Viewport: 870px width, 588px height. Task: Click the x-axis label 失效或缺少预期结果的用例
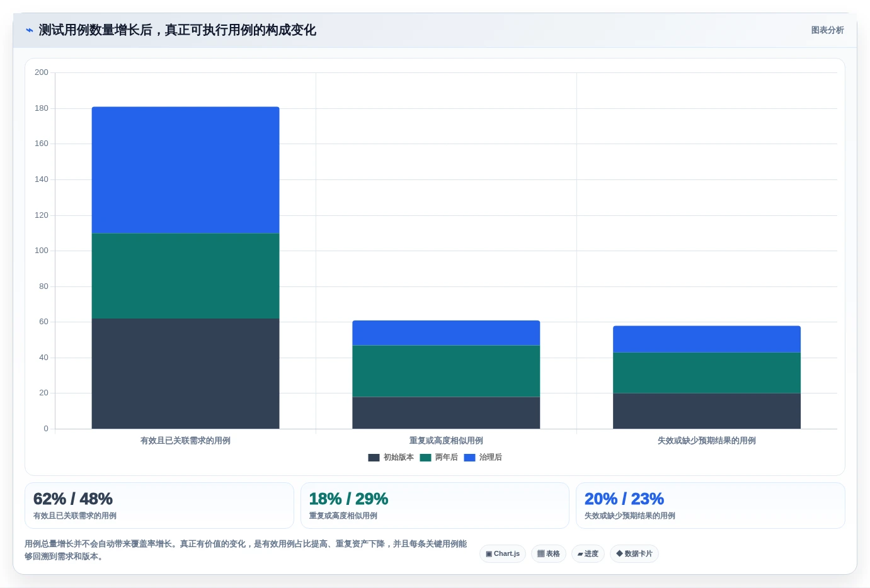(x=707, y=441)
